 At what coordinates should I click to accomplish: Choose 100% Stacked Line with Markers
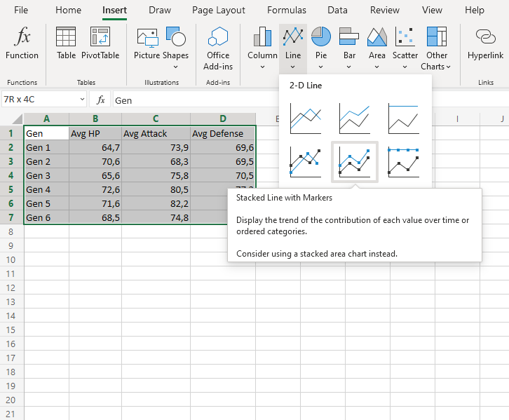point(403,162)
